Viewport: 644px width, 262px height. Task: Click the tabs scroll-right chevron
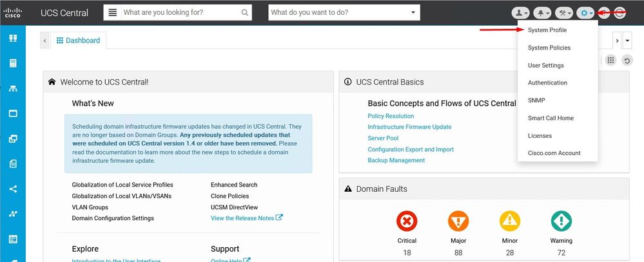(x=617, y=41)
